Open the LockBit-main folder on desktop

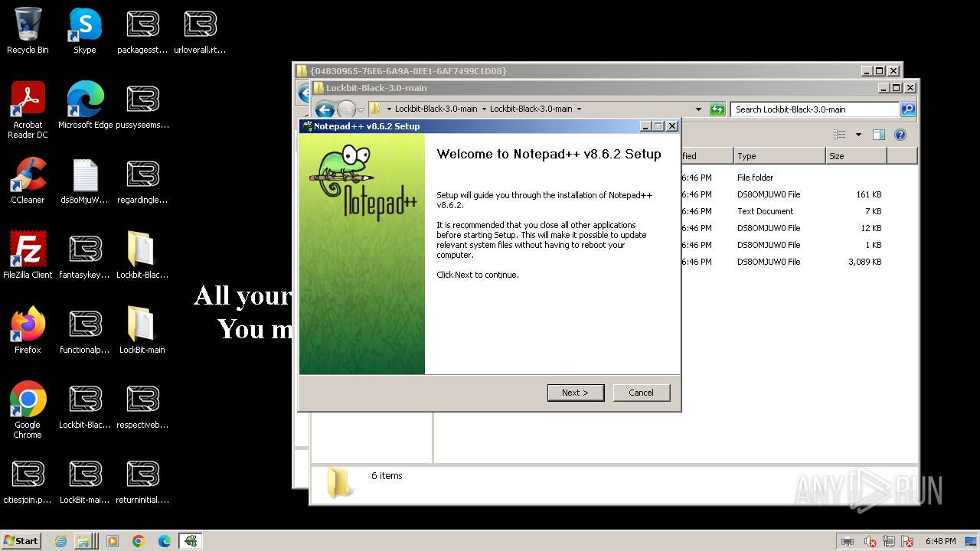coord(142,331)
